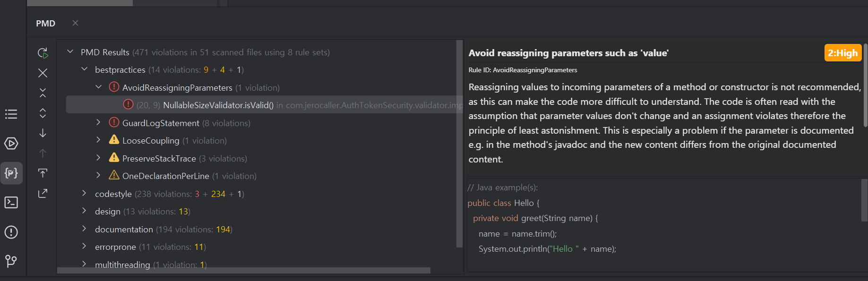This screenshot has height=281, width=868.
Task: Expand the GuardLogStatement violations
Action: [x=98, y=123]
